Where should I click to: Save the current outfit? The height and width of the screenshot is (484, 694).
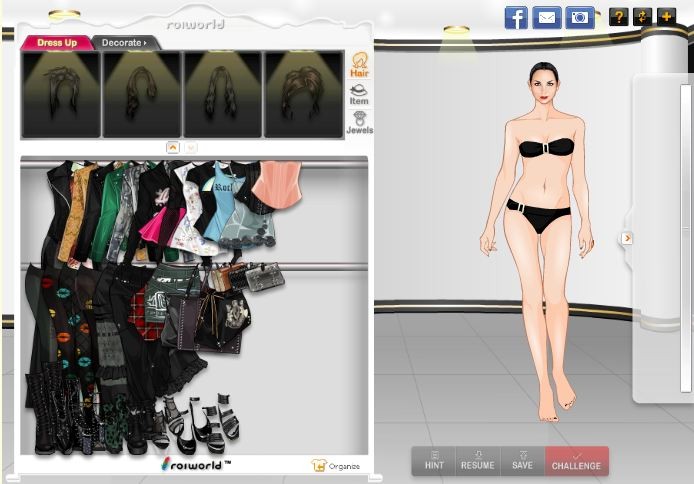[522, 460]
